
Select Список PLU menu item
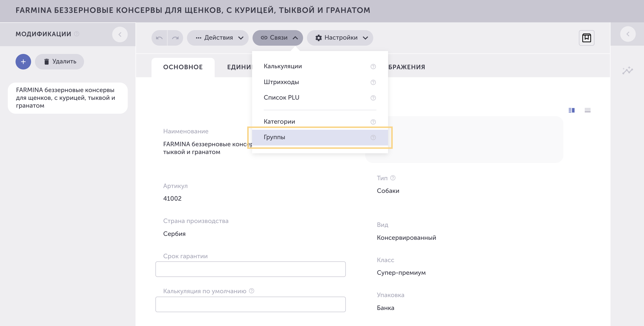pyautogui.click(x=320, y=97)
